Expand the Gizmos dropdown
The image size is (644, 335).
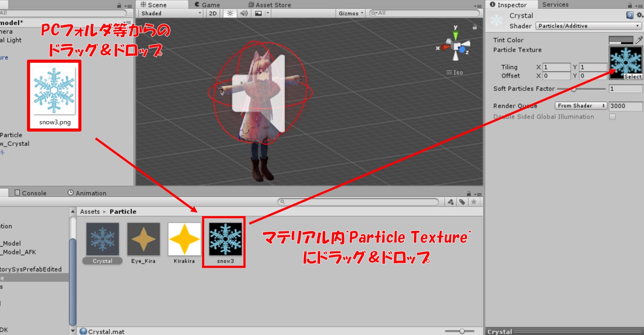[x=351, y=13]
